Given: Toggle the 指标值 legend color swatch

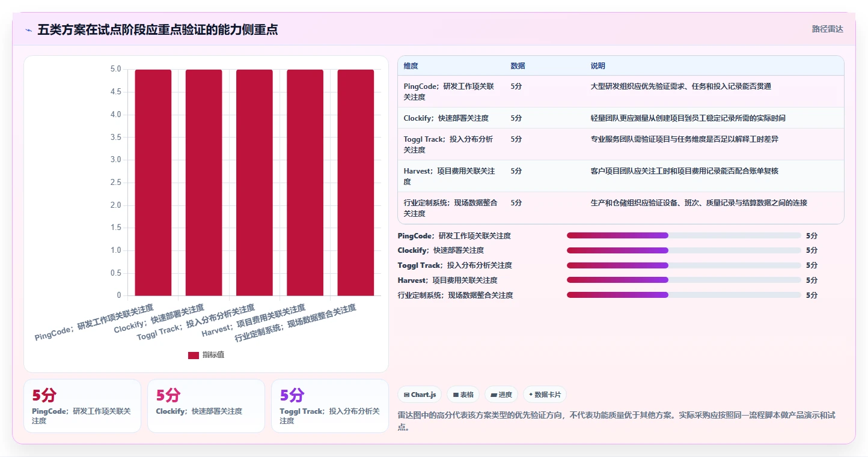Looking at the screenshot, I should (x=194, y=356).
